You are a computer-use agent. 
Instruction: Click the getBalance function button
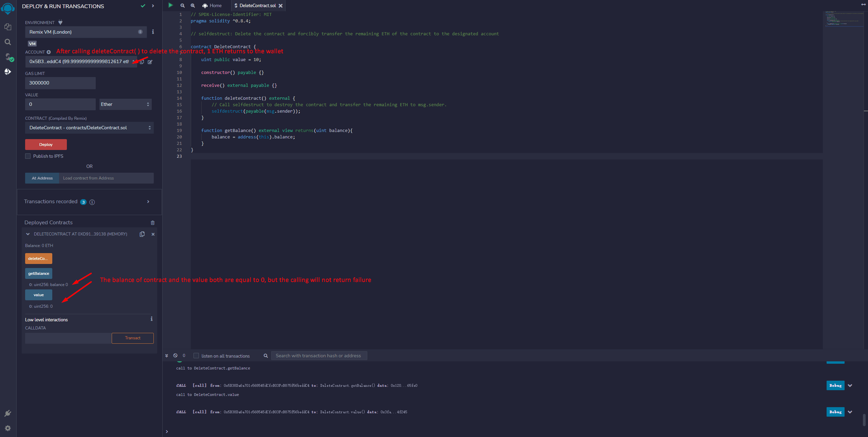tap(39, 273)
